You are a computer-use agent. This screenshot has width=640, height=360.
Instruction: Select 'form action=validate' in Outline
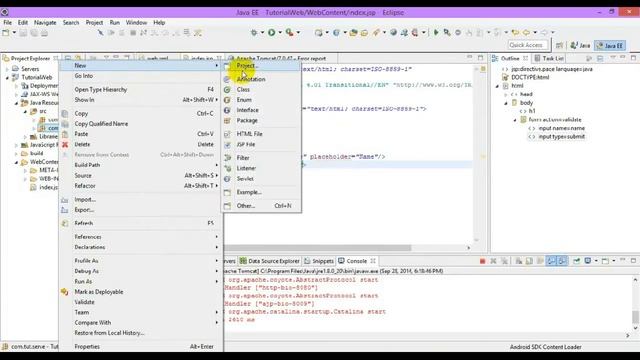click(x=555, y=120)
